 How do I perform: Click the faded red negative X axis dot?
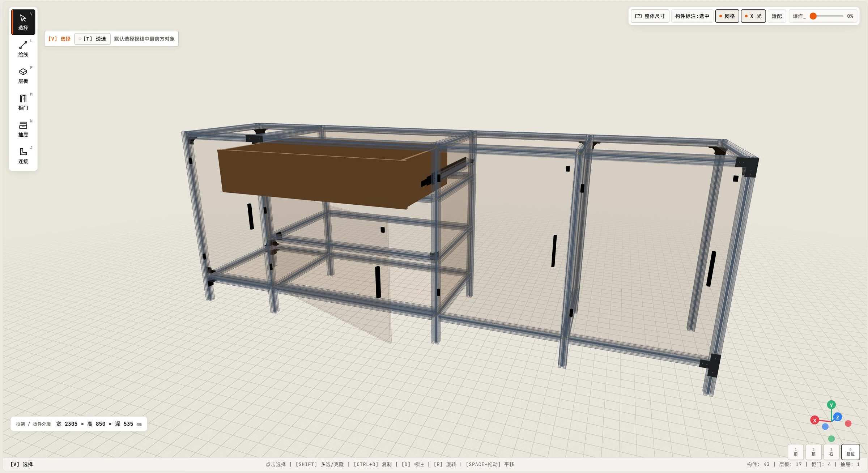848,423
